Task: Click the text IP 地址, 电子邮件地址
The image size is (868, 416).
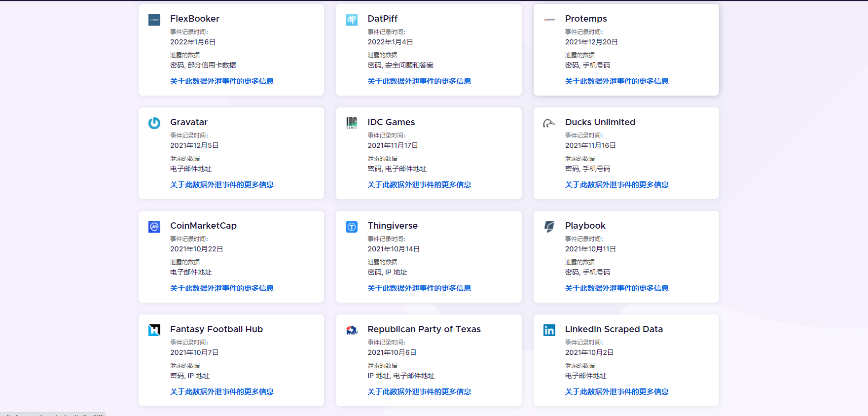Action: tap(401, 376)
